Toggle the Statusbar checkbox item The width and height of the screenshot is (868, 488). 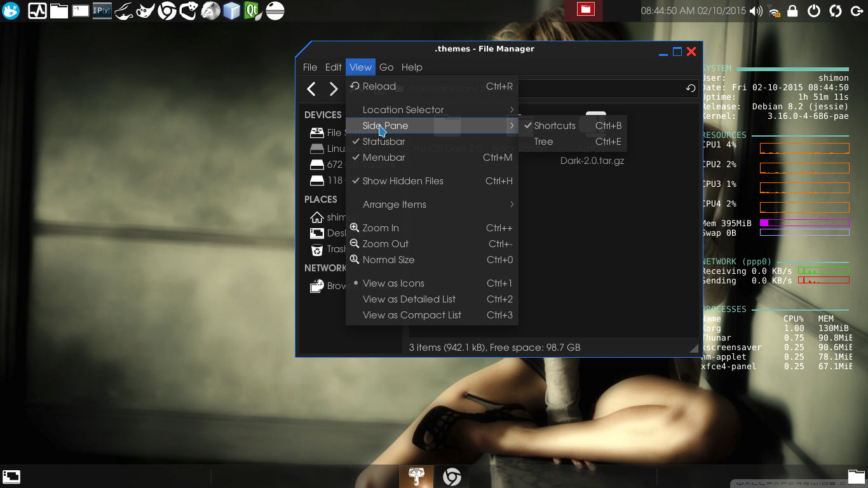click(x=432, y=142)
